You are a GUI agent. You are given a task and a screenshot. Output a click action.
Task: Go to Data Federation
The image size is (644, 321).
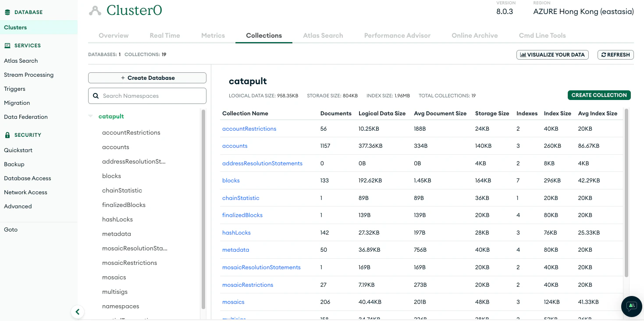[26, 117]
